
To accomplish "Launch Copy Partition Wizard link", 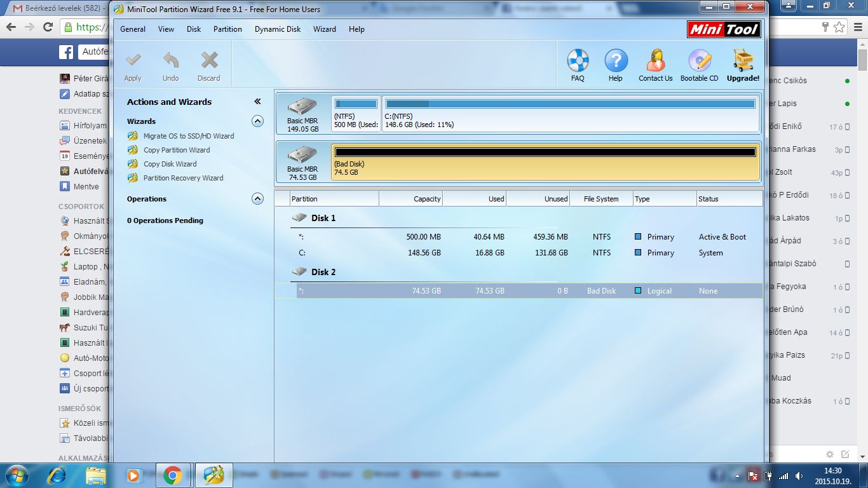I will pos(177,150).
